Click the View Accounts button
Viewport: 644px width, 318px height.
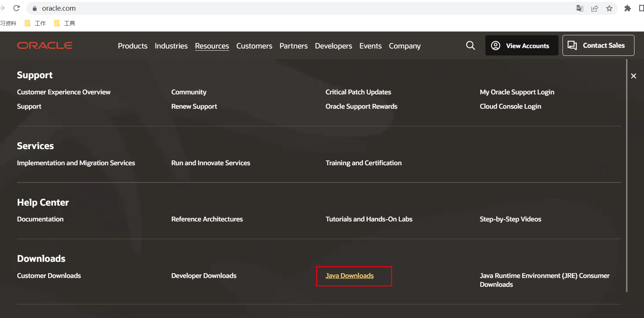tap(522, 46)
